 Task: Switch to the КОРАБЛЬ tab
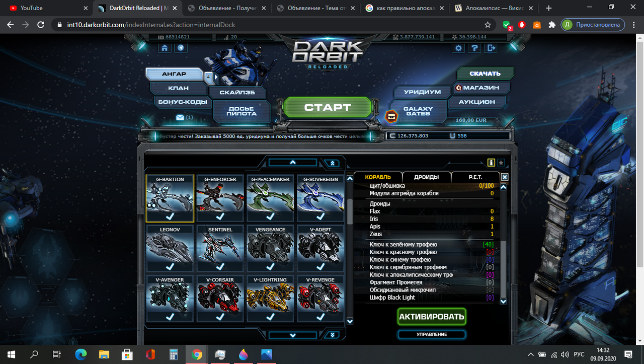(x=378, y=177)
